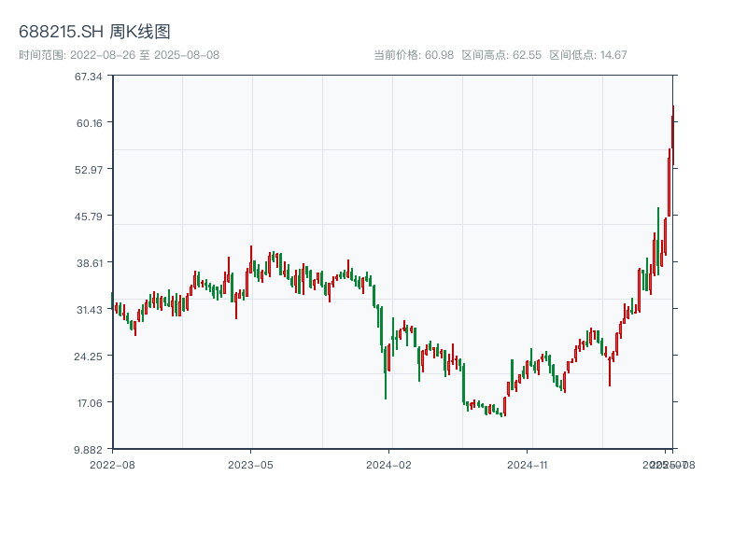Click the 2024-02 x-axis date label
The image size is (747, 560).
(x=389, y=464)
